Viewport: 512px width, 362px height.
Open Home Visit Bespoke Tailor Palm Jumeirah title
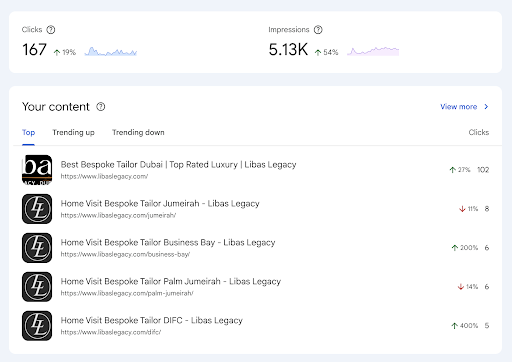171,282
